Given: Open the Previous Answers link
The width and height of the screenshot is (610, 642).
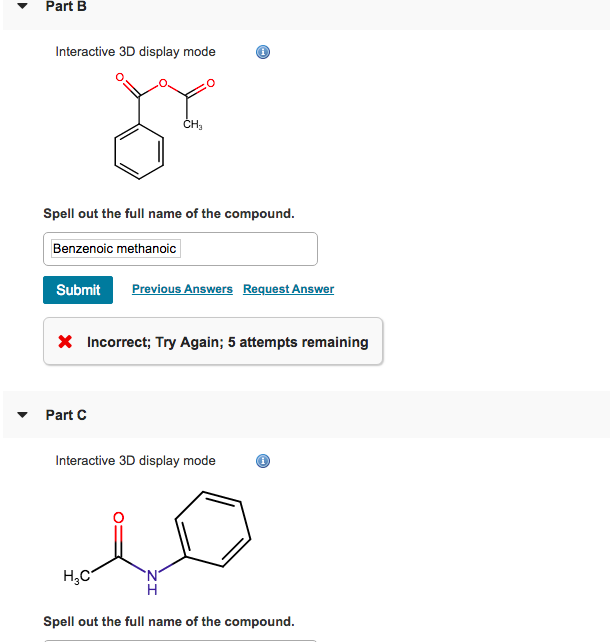Looking at the screenshot, I should click(x=182, y=289).
